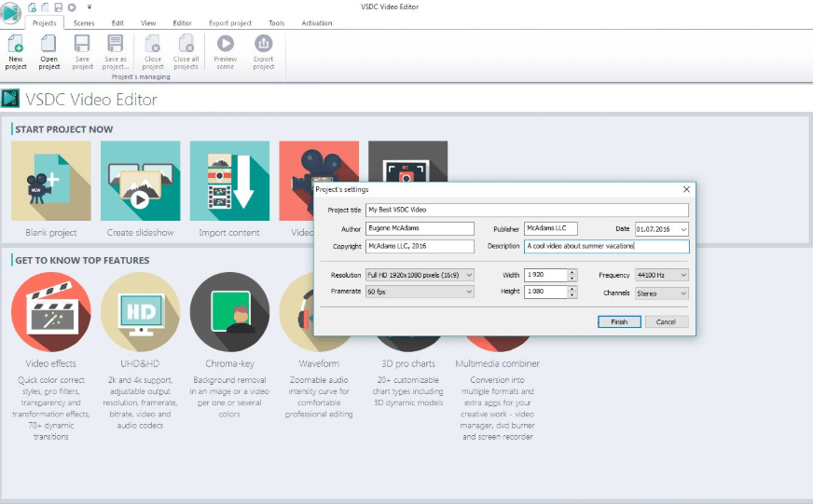Click the quick access preview play icon

pyautogui.click(x=72, y=7)
